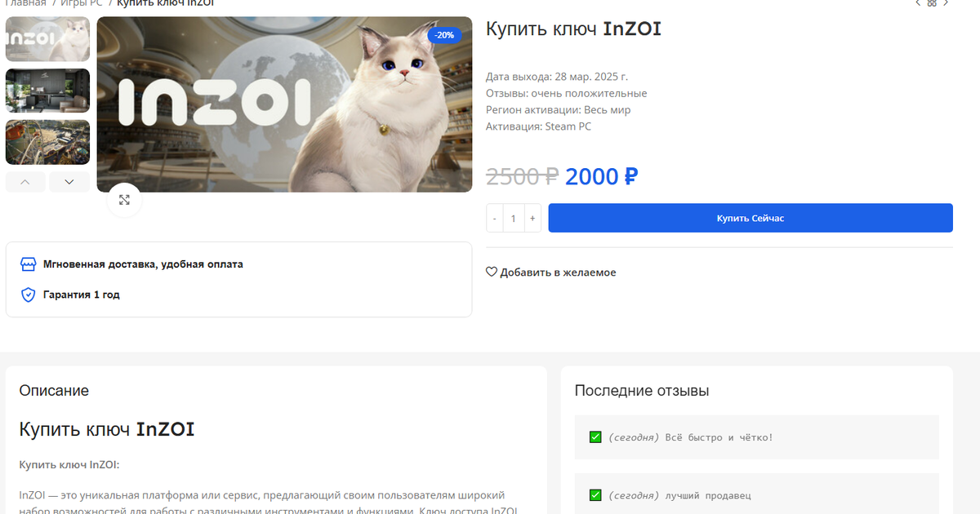Click the green check beside 'Всё быстро и чётко!'
The height and width of the screenshot is (514, 980).
[595, 437]
